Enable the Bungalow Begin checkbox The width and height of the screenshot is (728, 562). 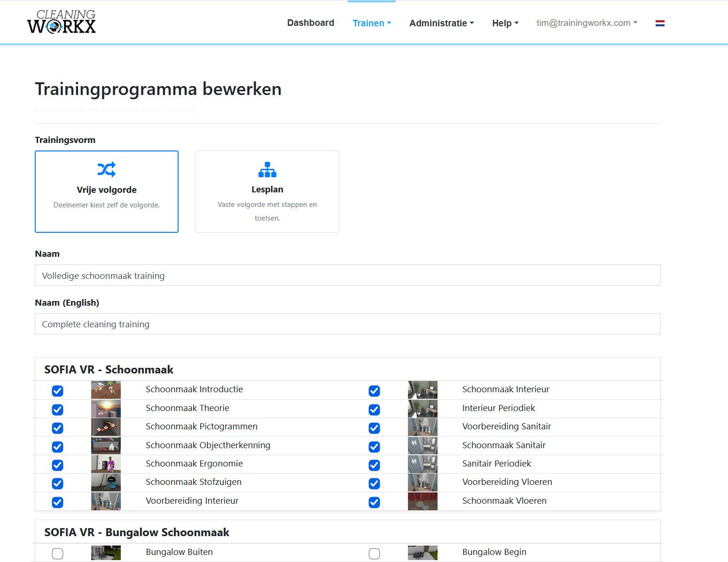tap(374, 554)
